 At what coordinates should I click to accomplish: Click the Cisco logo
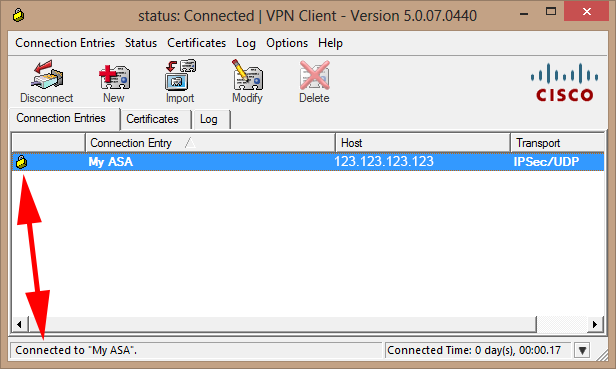[565, 83]
